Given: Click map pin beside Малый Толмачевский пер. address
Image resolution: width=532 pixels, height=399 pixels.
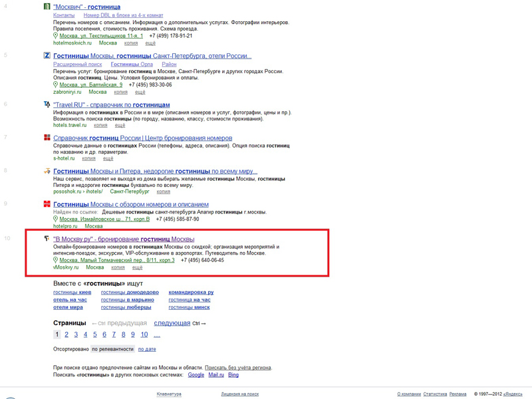Looking at the screenshot, I should (55, 260).
